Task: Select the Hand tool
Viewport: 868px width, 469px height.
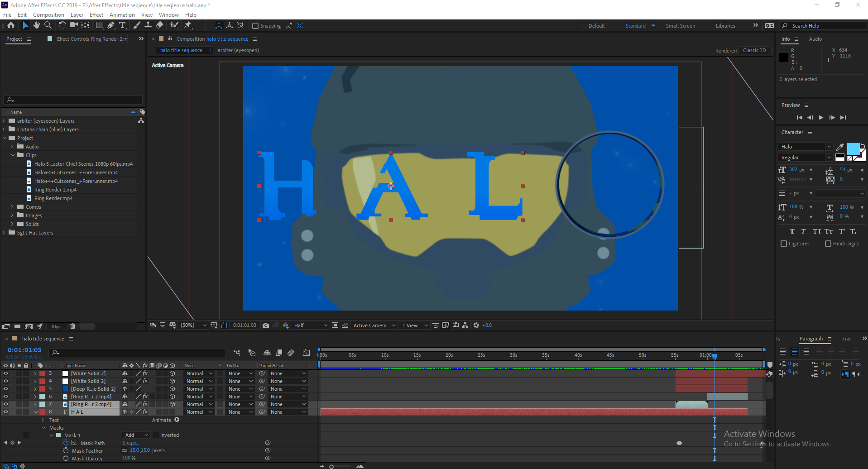Action: [36, 25]
